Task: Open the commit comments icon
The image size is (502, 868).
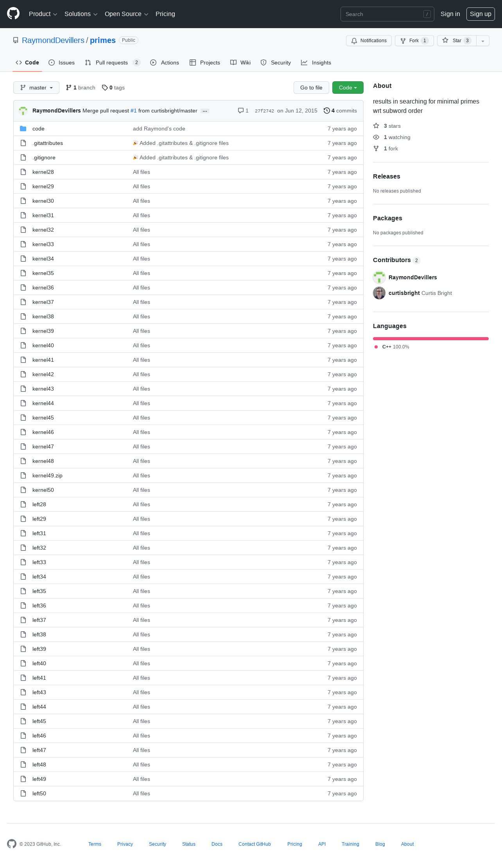Action: 241,111
